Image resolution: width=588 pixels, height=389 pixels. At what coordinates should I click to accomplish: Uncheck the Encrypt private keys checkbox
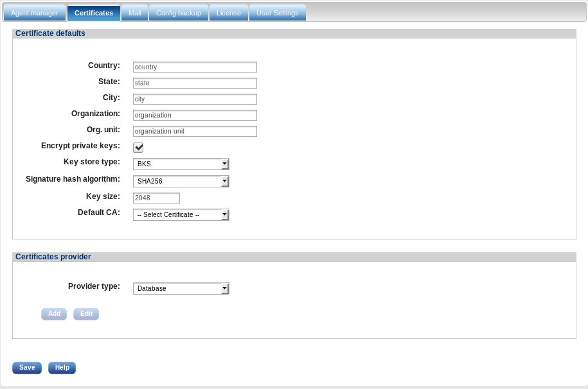click(x=138, y=147)
